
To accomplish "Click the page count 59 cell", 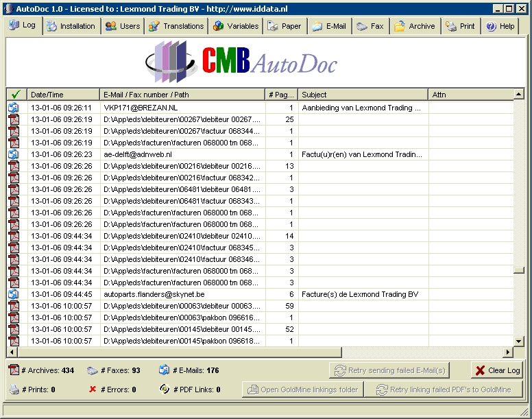I will click(282, 306).
